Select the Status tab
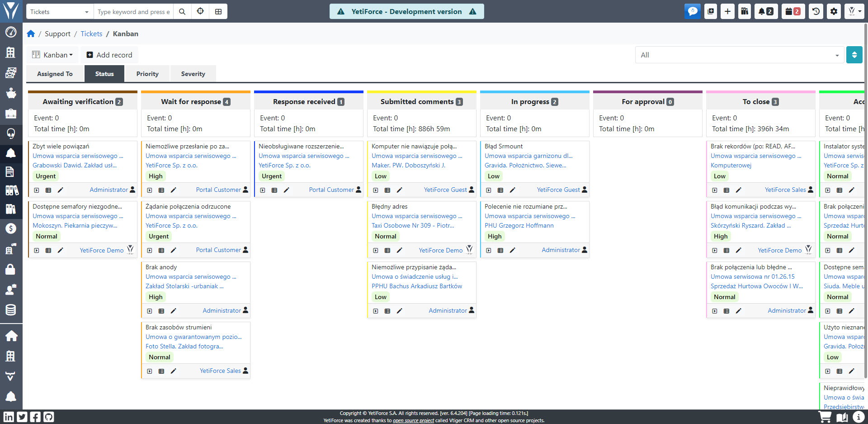This screenshot has width=868, height=424. [104, 74]
